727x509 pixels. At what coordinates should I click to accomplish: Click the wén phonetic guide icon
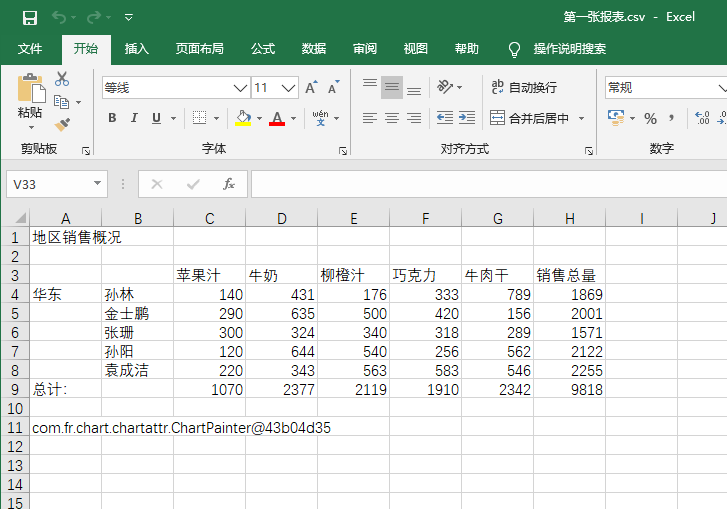(320, 118)
